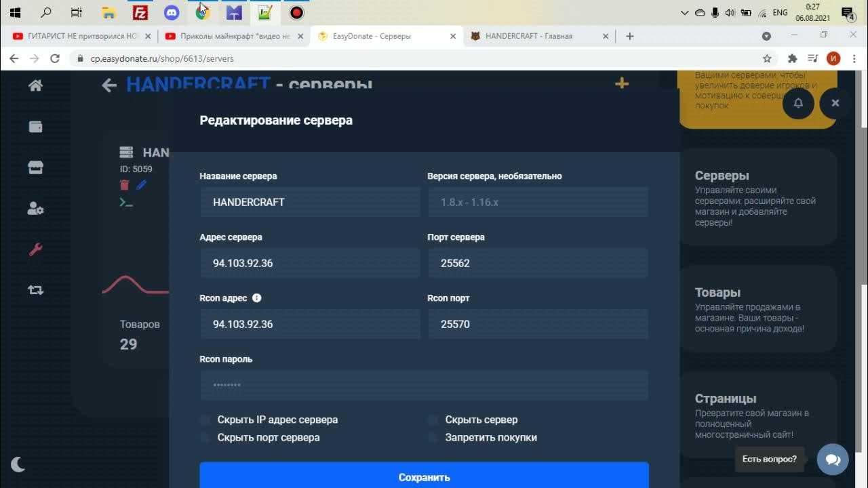Open Windows Start menu

pyautogui.click(x=15, y=12)
